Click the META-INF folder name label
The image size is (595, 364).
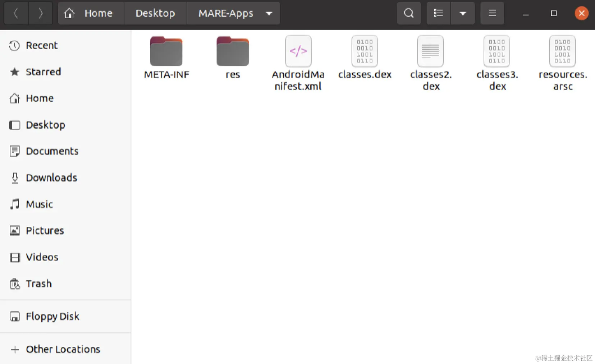point(166,75)
